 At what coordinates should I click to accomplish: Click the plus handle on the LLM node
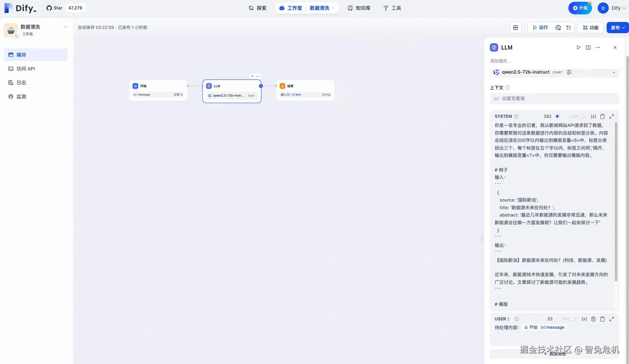[x=261, y=86]
